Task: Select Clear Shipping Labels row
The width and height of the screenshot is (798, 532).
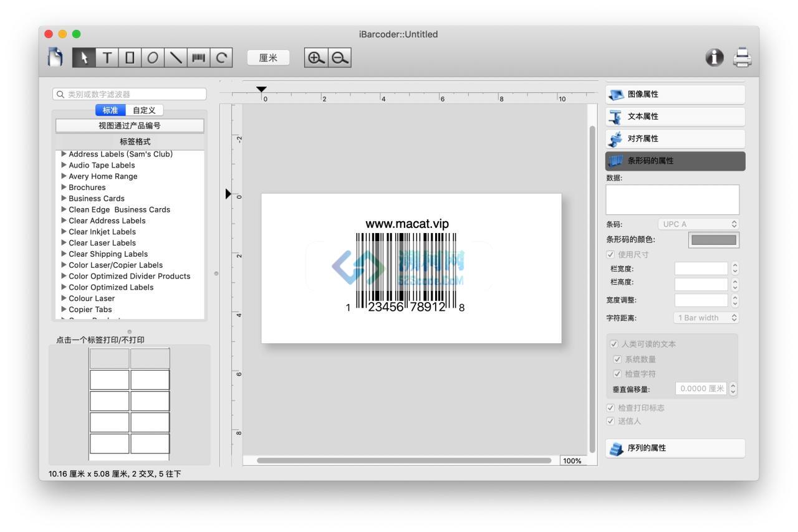Action: coord(130,254)
